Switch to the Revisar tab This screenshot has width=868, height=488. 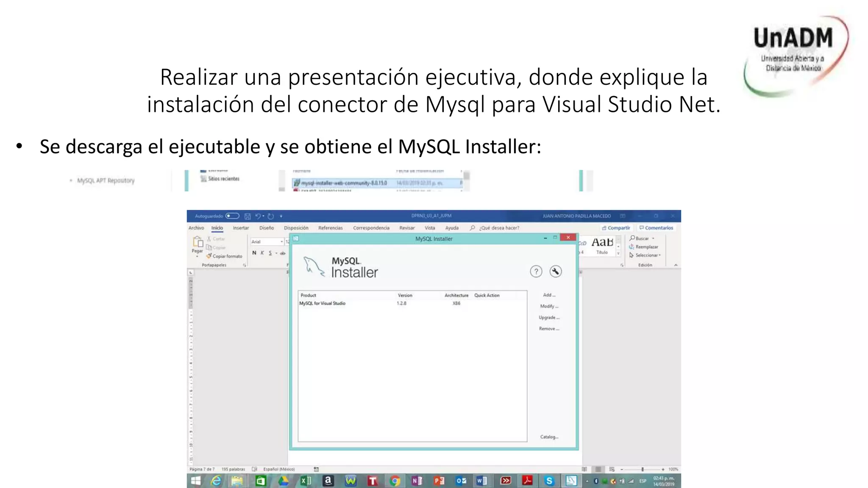[407, 228]
